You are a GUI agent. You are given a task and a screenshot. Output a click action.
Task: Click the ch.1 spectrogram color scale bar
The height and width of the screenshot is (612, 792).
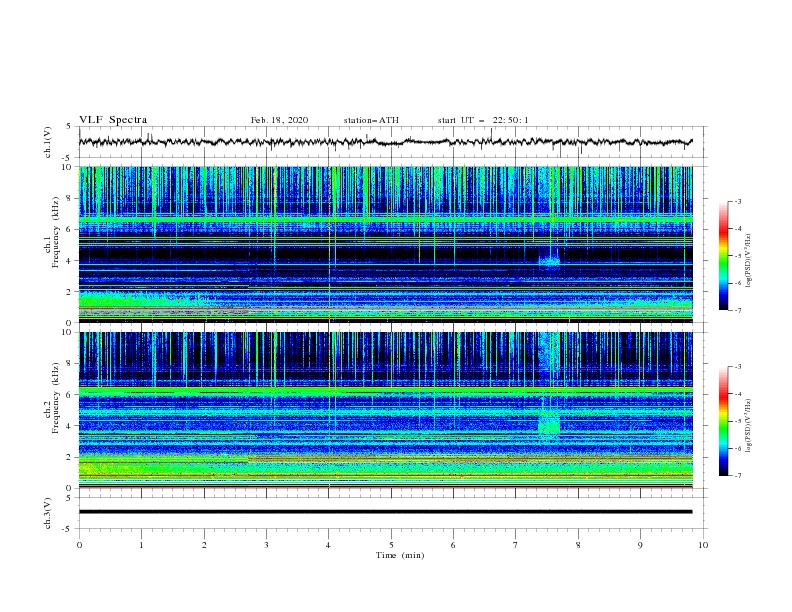[724, 256]
